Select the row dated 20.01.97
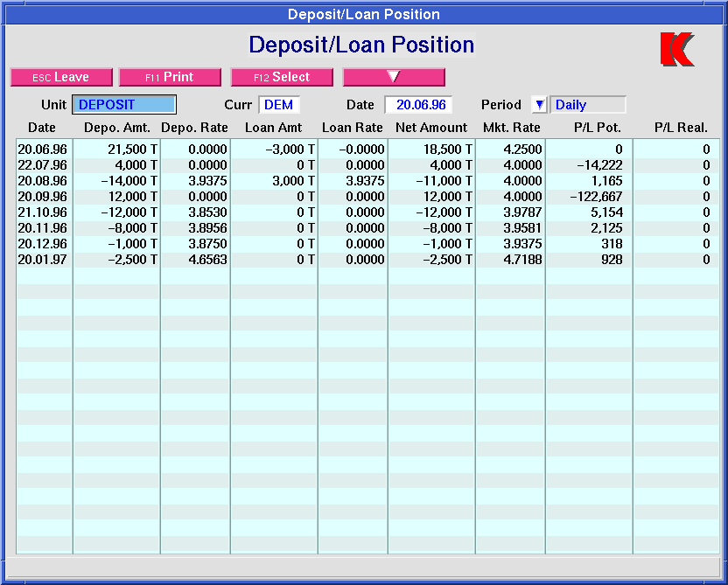This screenshot has height=585, width=728. [367, 260]
